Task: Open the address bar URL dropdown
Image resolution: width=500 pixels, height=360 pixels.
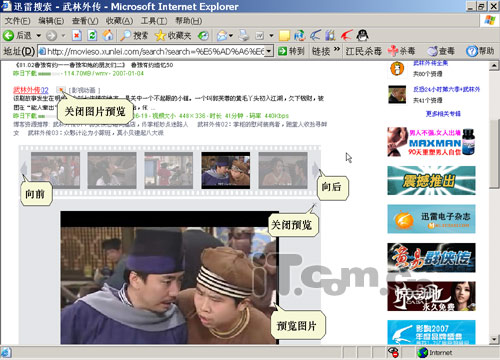Action: [269, 51]
